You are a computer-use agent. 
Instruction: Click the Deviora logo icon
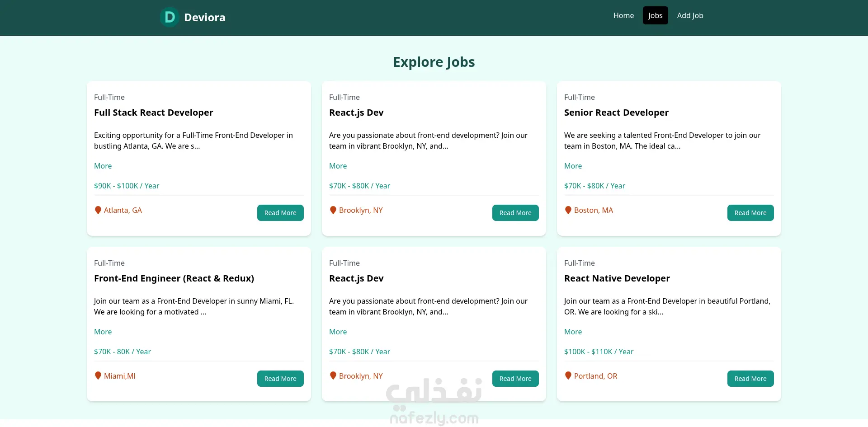coord(170,17)
